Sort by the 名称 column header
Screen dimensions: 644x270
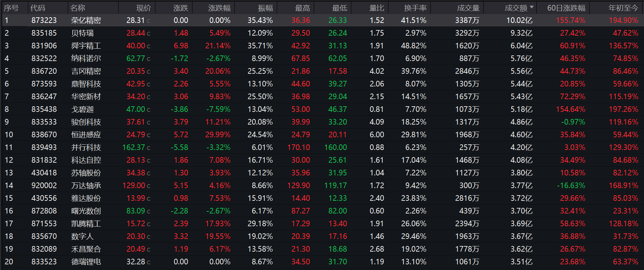pyautogui.click(x=78, y=8)
